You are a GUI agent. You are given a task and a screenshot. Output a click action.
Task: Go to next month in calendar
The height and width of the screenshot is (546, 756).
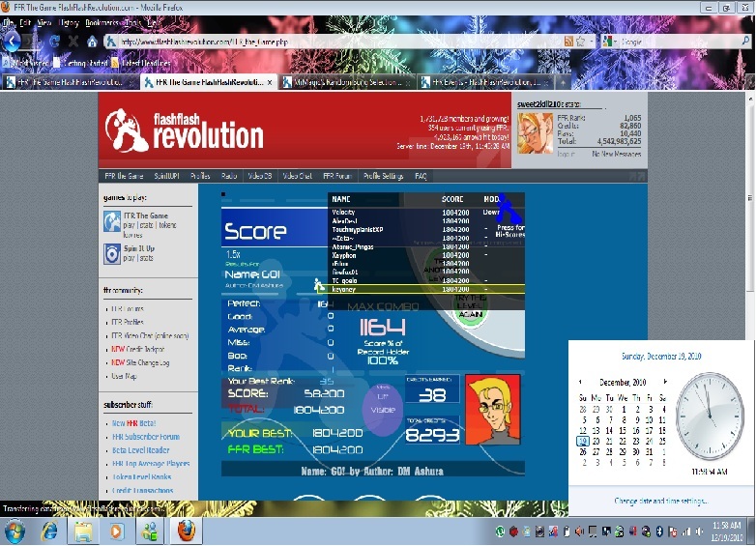coord(665,382)
